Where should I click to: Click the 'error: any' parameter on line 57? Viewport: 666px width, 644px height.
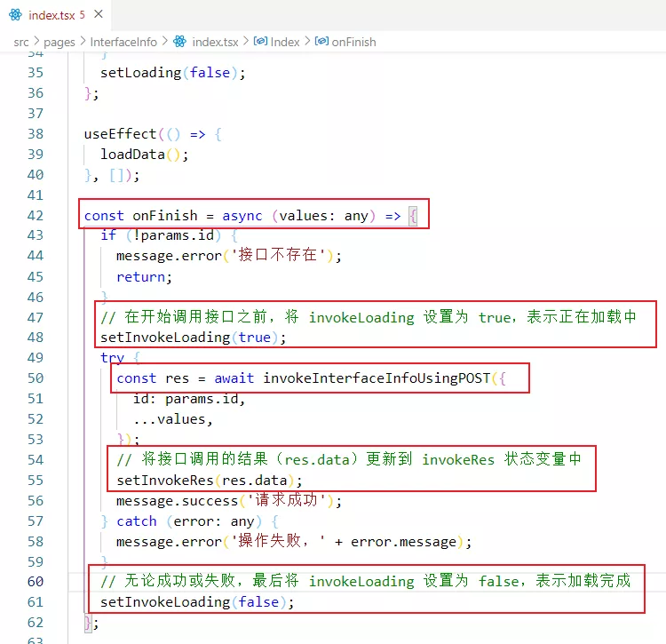coord(214,521)
